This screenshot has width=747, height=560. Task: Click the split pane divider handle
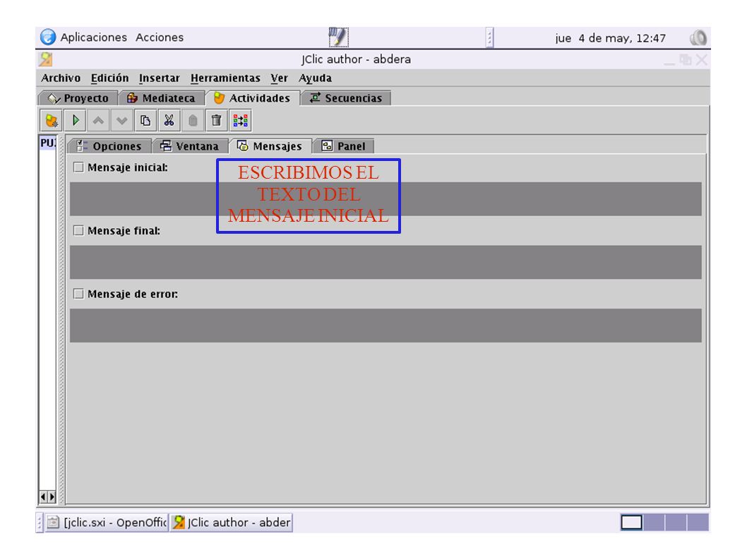(61, 321)
